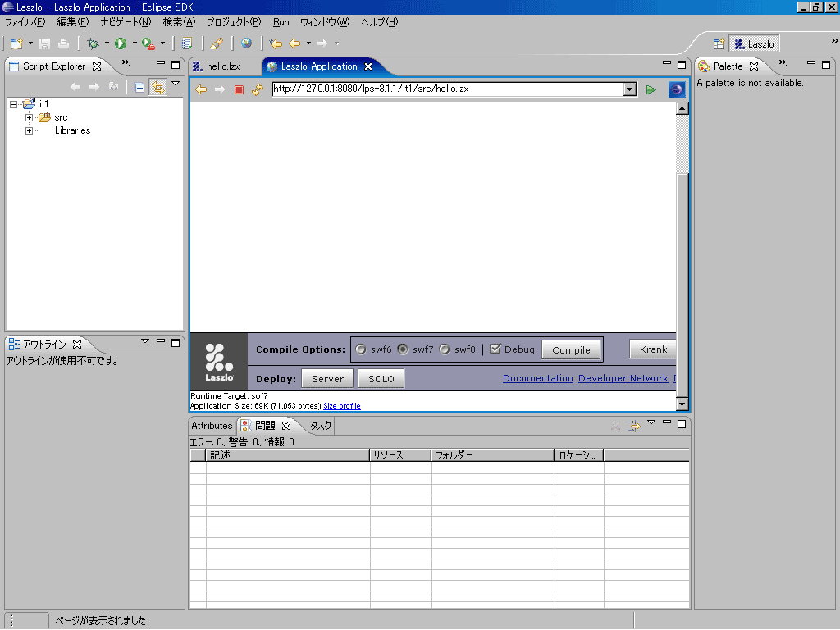Image resolution: width=840 pixels, height=630 pixels.
Task: Open the Size profile link
Action: (x=342, y=406)
